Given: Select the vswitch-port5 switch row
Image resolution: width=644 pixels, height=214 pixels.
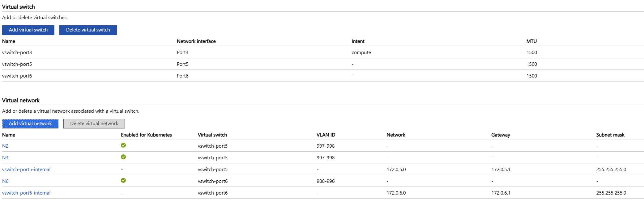Looking at the screenshot, I should [x=17, y=64].
